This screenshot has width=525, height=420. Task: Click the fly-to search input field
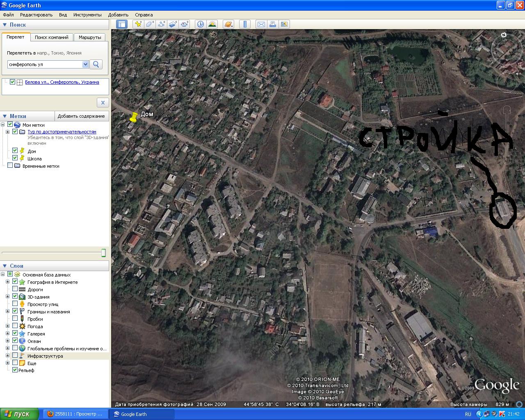coord(45,64)
